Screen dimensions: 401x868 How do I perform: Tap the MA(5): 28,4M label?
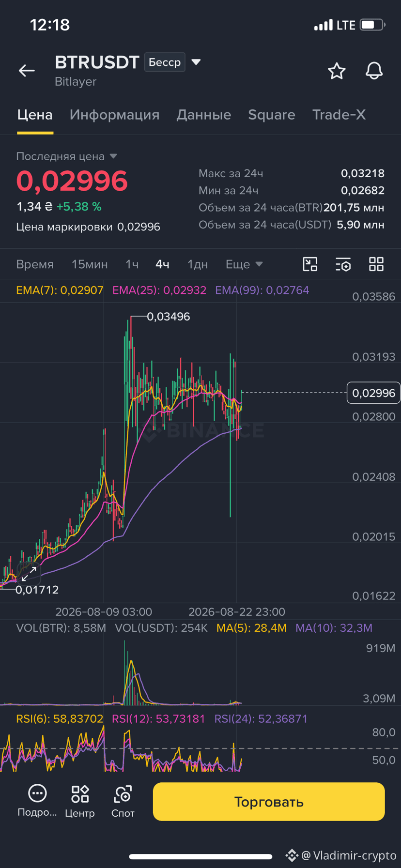251,628
